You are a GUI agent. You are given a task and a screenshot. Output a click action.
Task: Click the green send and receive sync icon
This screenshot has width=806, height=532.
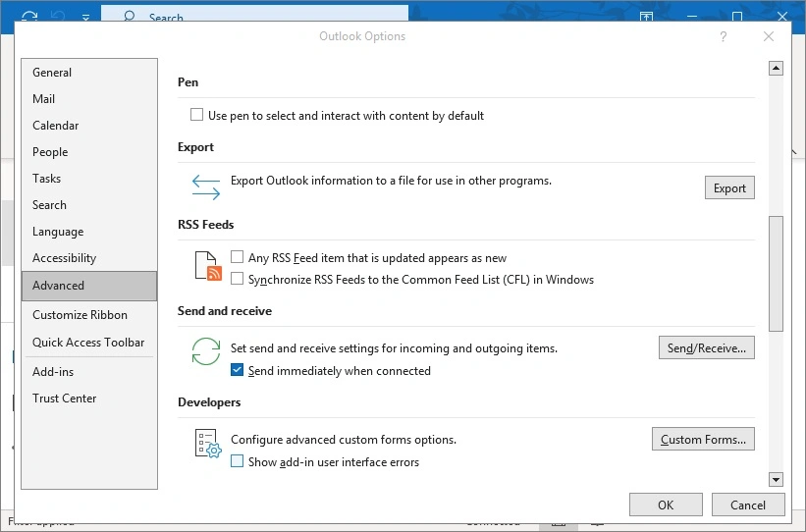coord(205,351)
